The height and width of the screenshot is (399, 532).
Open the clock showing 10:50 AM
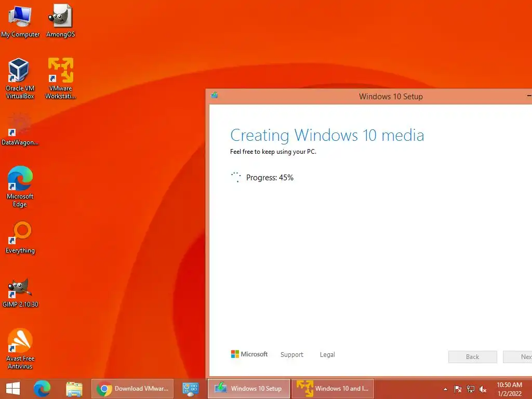(509, 389)
